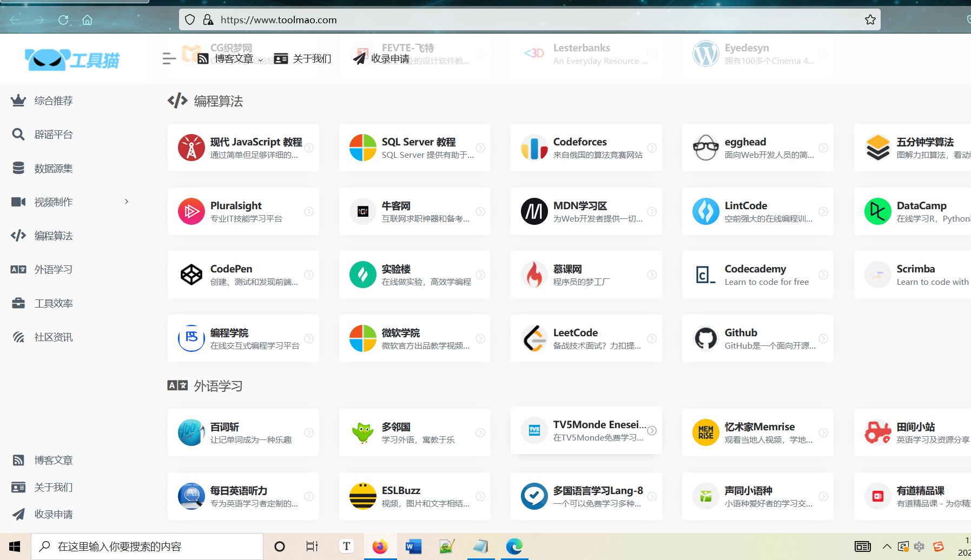Open the 现代 JavaScript 教程 card icon
The image size is (971, 560).
point(191,148)
